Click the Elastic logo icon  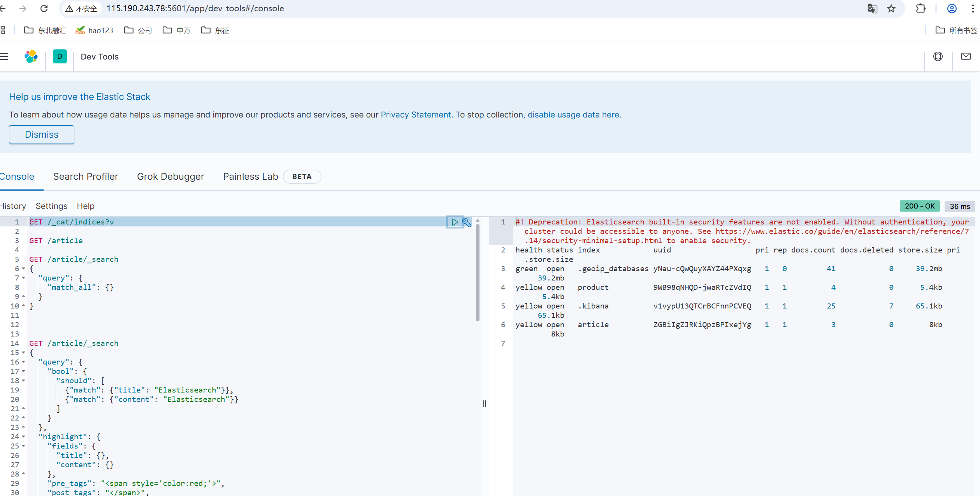(31, 57)
